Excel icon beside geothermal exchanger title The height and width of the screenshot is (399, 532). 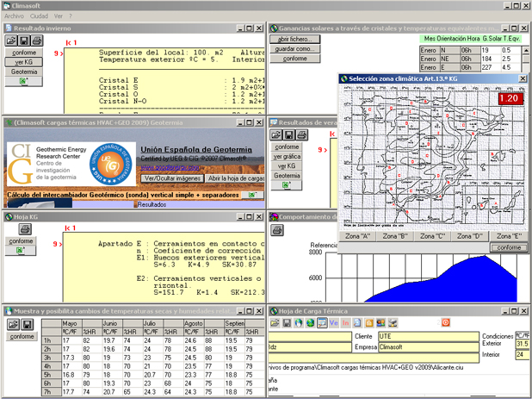tap(252, 195)
